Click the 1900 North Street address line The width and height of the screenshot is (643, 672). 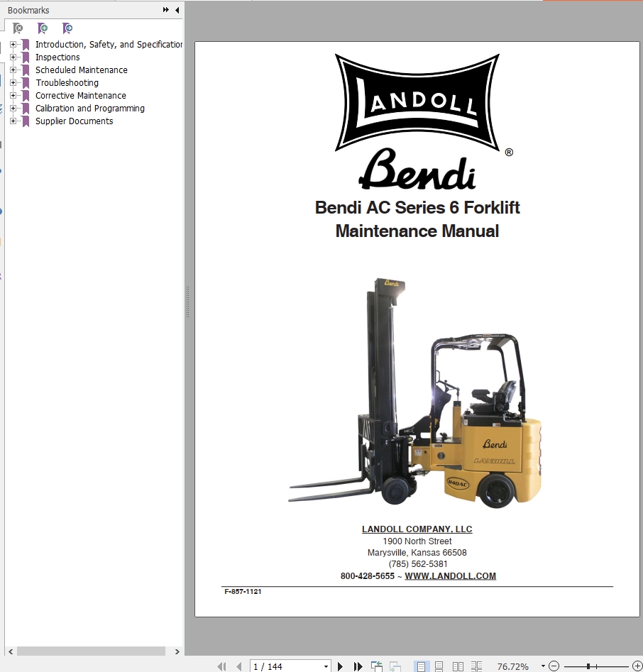coord(417,541)
